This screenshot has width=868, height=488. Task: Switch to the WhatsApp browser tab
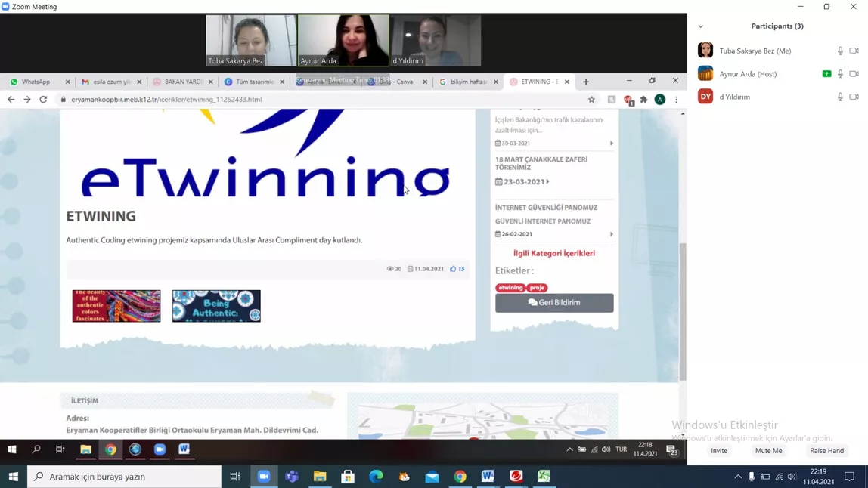36,82
